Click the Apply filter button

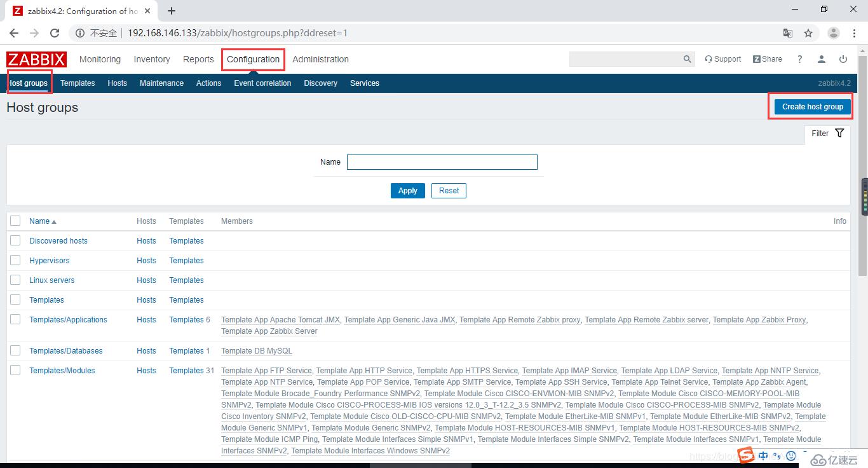click(x=407, y=191)
